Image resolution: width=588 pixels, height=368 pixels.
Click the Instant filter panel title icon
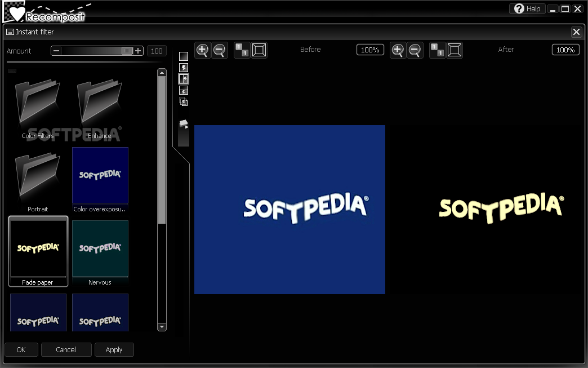click(10, 32)
